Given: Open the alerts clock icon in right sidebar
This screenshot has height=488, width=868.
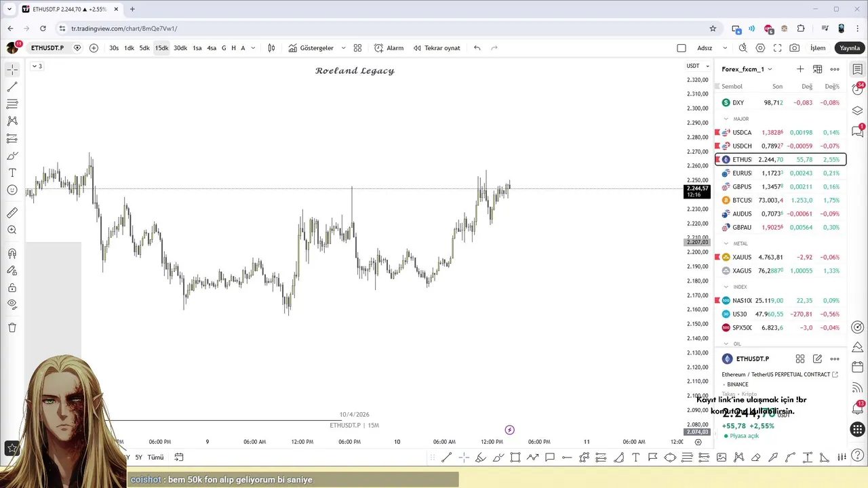Looking at the screenshot, I should click(858, 90).
